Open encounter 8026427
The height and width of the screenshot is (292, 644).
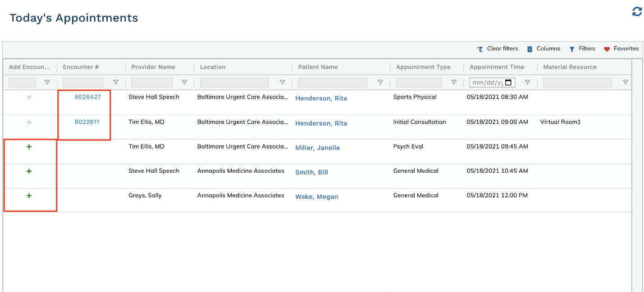[88, 97]
